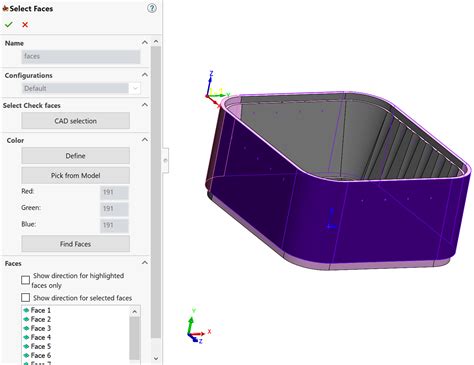Cancel with the red X icon
This screenshot has height=365, width=474.
[25, 24]
